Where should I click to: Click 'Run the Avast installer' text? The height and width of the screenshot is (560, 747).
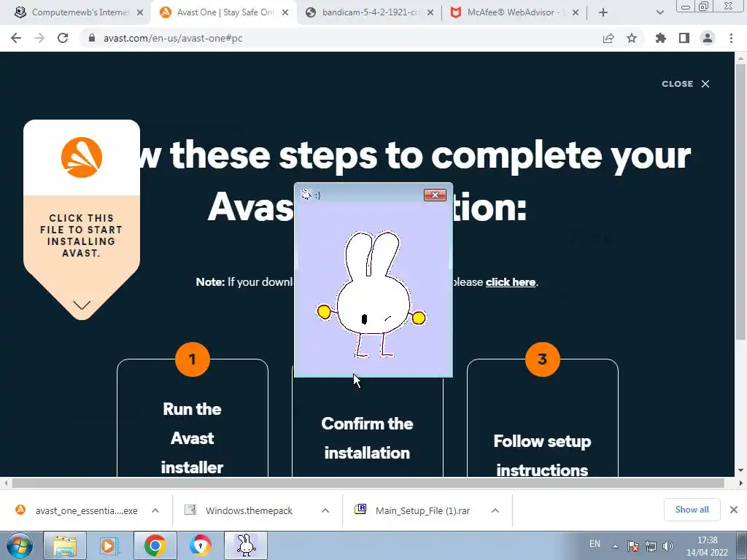click(x=193, y=438)
